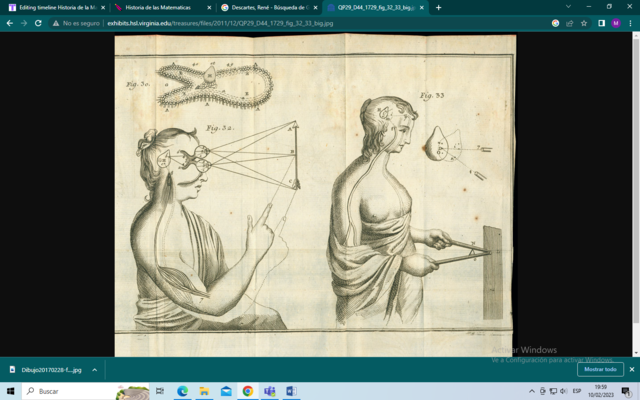The width and height of the screenshot is (640, 400).
Task: Change the ESP input language
Action: point(576,391)
